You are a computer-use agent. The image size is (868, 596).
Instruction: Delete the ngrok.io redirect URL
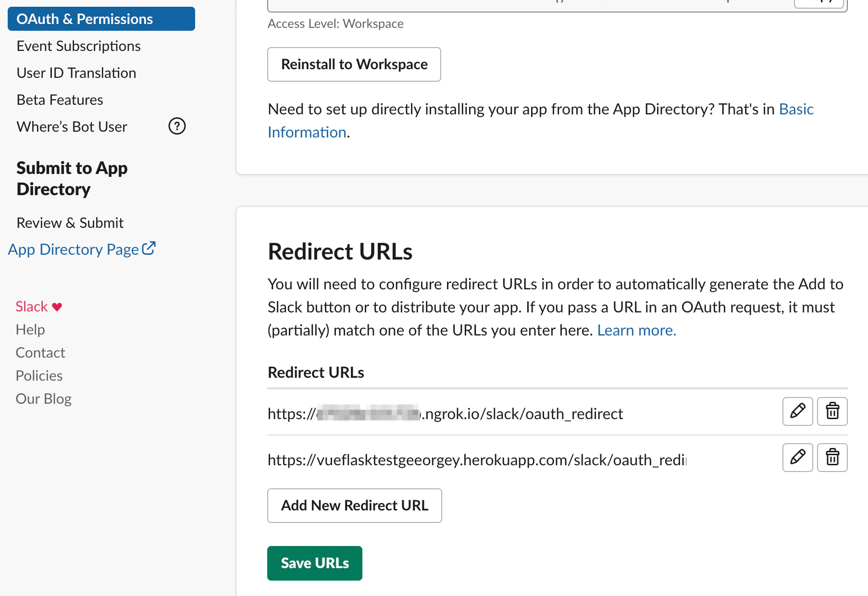pos(832,411)
